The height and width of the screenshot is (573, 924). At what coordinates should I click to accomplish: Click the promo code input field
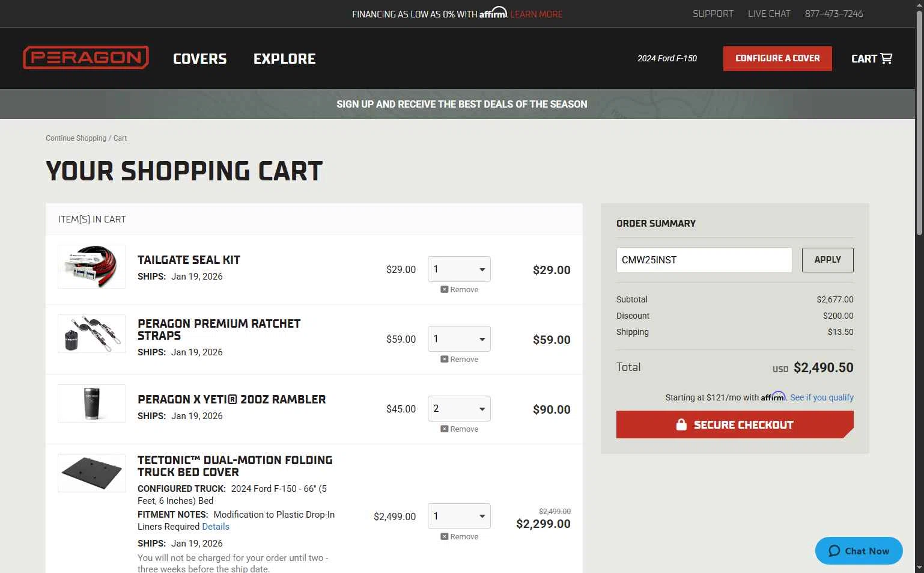pyautogui.click(x=704, y=260)
